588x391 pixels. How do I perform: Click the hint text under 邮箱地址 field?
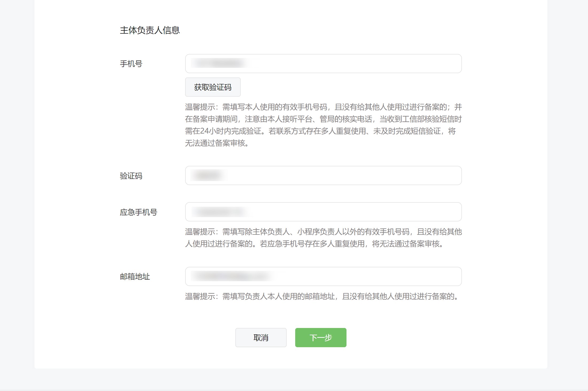coord(322,296)
